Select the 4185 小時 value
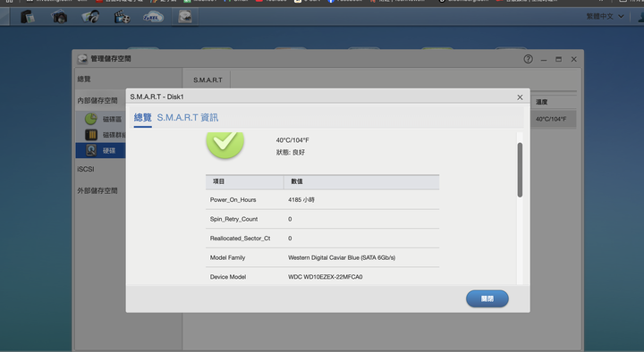The image size is (644, 352). coord(301,200)
